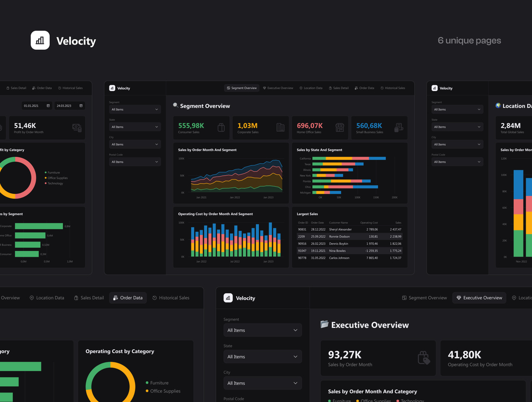Click the Carlos Johnson row in Largest Sales

tap(349, 258)
